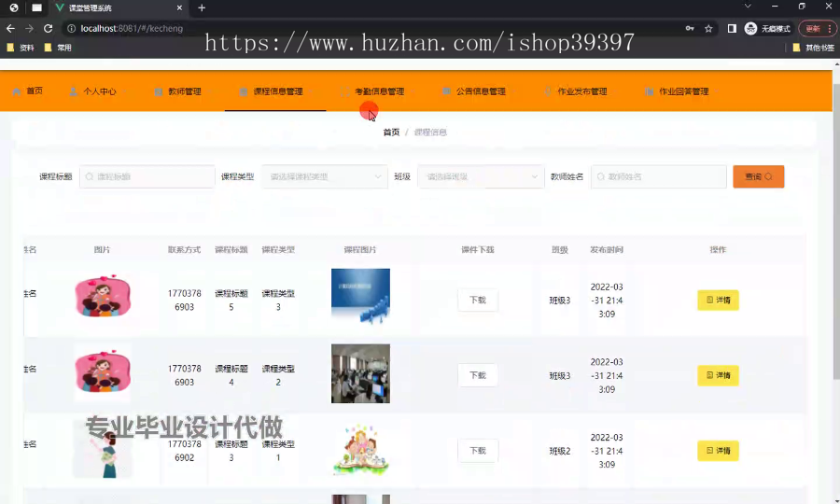Click the browser address bar URL
This screenshot has width=840, height=504.
[132, 28]
